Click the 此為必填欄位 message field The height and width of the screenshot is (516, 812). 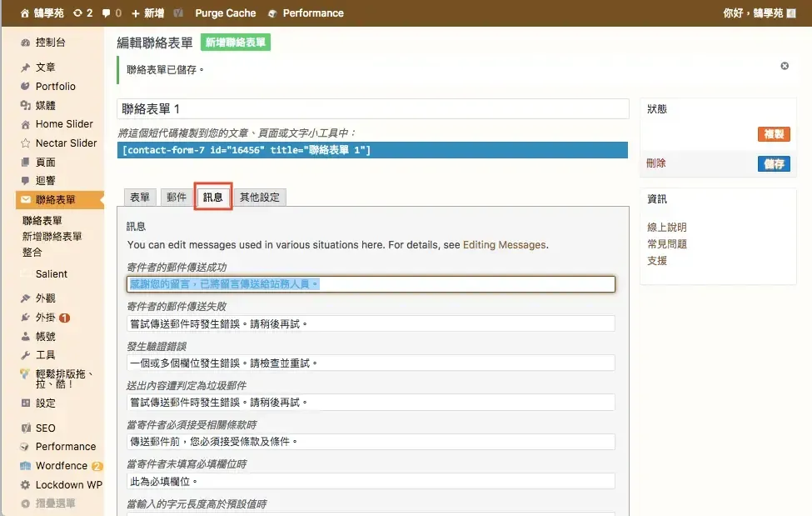click(371, 481)
